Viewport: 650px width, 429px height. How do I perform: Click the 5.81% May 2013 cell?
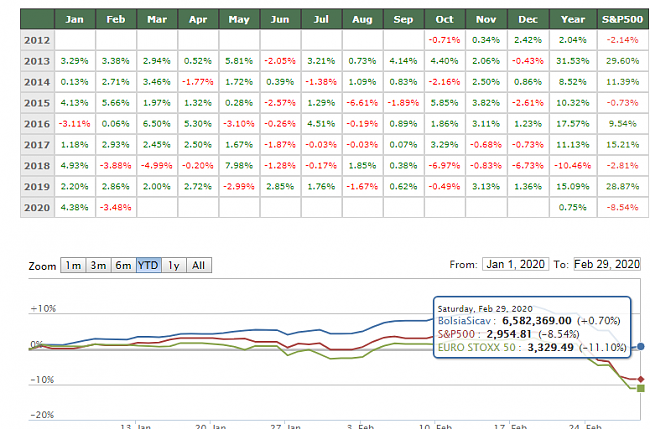point(239,61)
